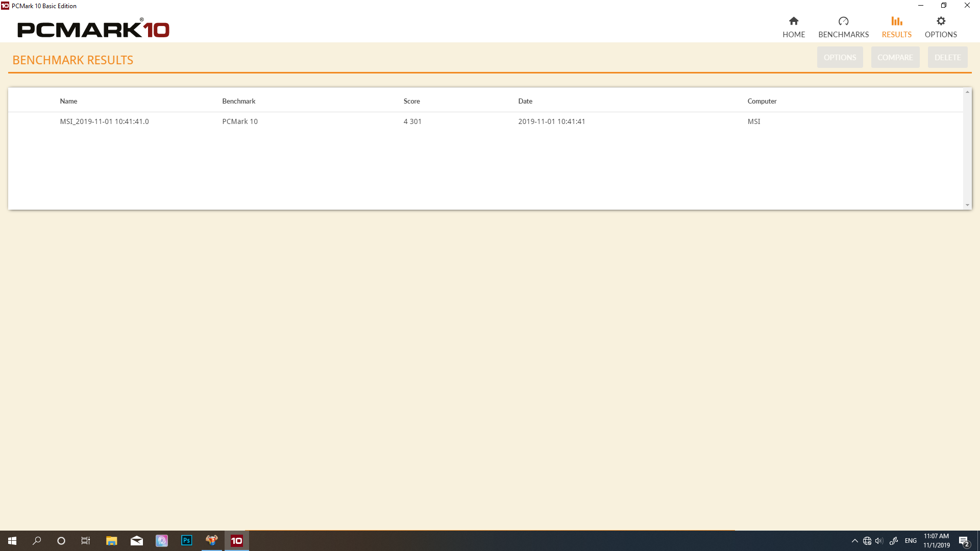Click the date 2019-11-01 10:41:41 cell

551,121
